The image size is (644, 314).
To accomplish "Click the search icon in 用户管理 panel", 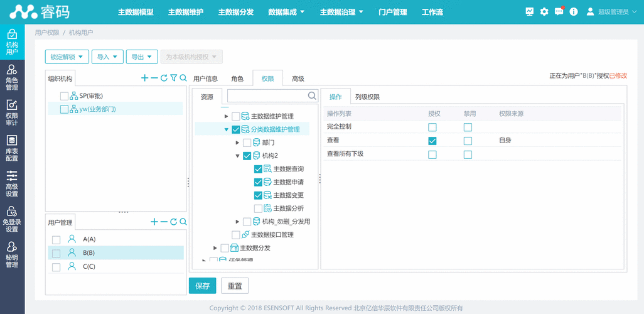I will point(183,222).
